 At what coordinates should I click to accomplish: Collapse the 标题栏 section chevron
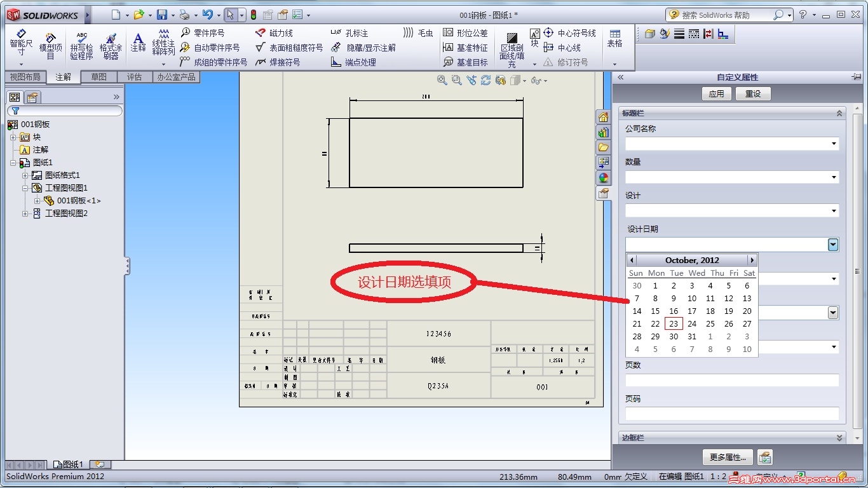coord(839,113)
